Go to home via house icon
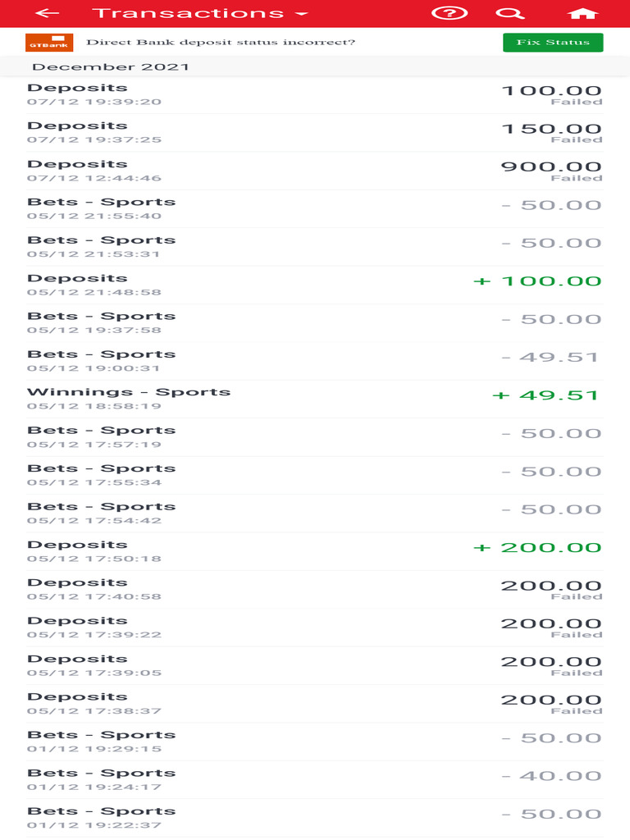Screen dimensions: 630x840 (x=582, y=13)
